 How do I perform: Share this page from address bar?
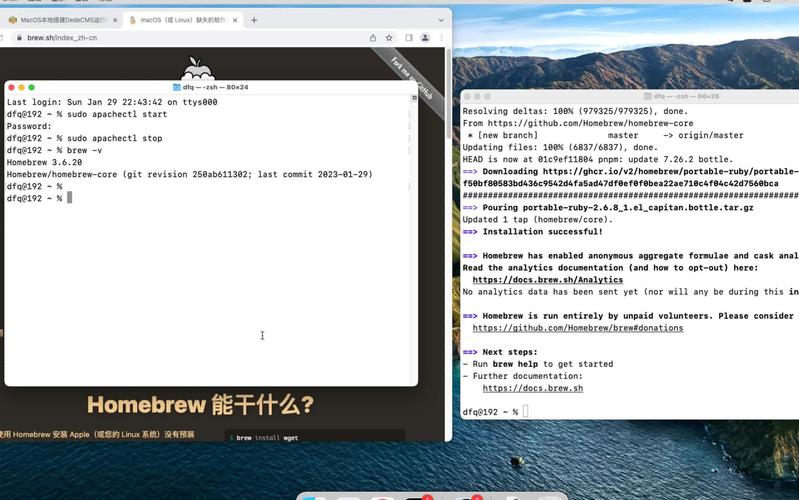pos(373,38)
